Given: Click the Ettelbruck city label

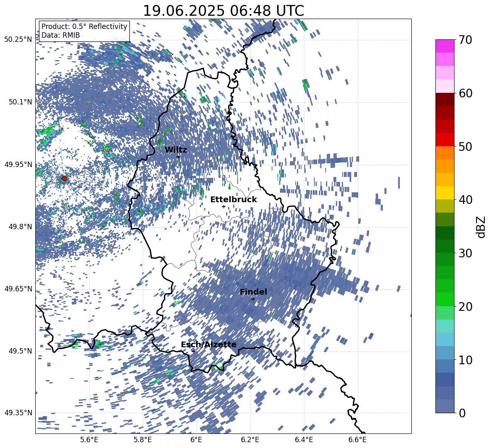Looking at the screenshot, I should [233, 200].
